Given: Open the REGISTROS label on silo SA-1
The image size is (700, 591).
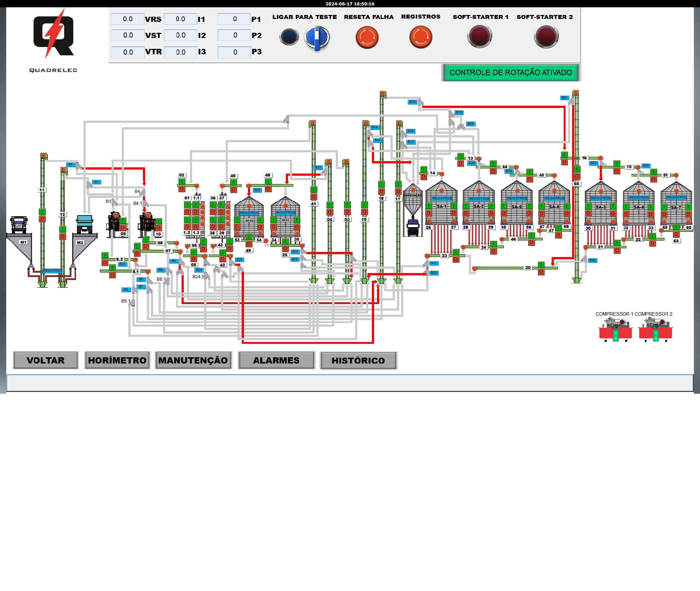Looking at the screenshot, I should (442, 198).
